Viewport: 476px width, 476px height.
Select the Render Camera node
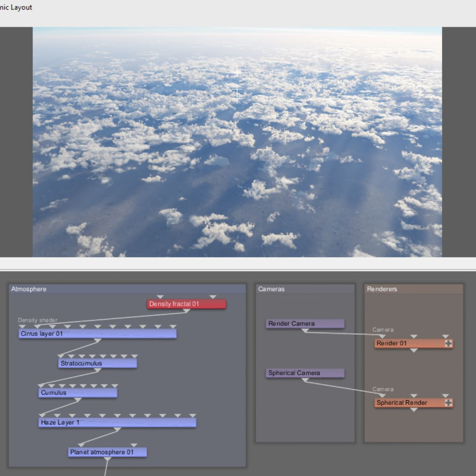click(x=305, y=324)
